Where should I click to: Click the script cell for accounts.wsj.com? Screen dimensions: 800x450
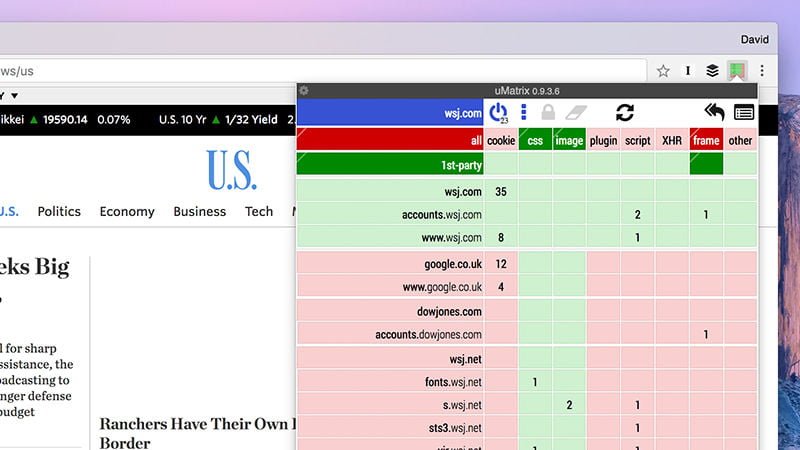coord(637,214)
